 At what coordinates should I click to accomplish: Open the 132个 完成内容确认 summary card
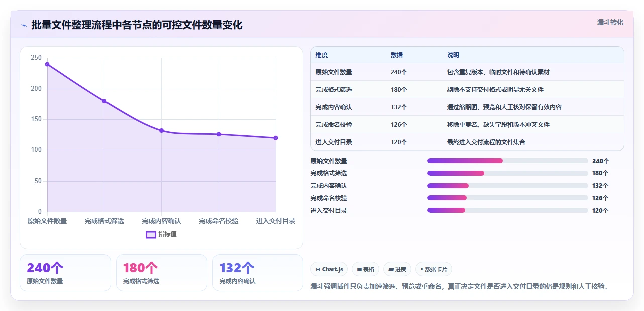258,273
